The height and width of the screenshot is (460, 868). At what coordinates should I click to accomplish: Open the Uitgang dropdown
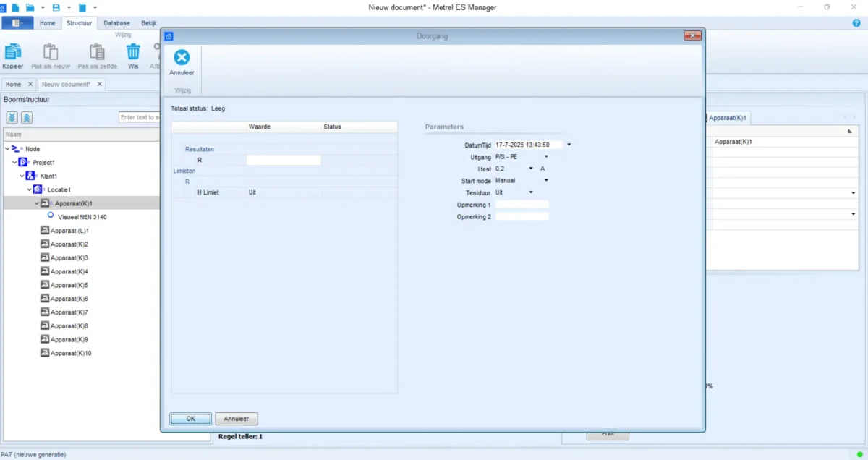click(x=546, y=157)
